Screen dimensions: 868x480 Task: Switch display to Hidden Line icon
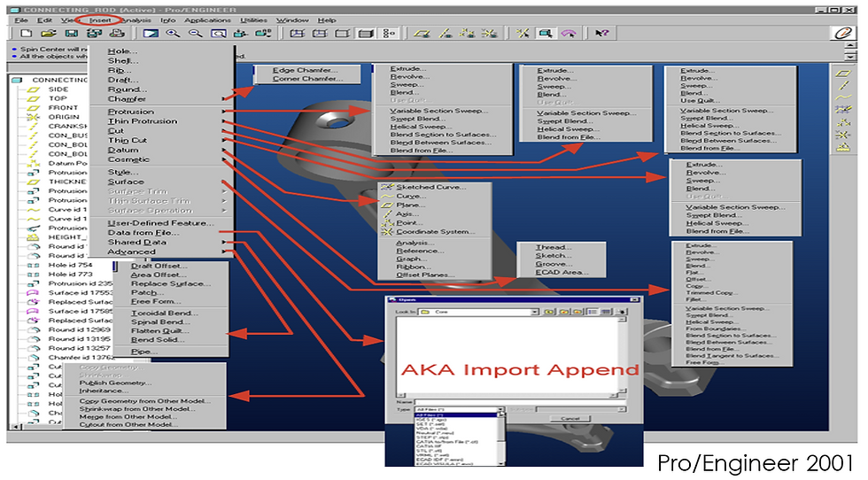click(320, 34)
